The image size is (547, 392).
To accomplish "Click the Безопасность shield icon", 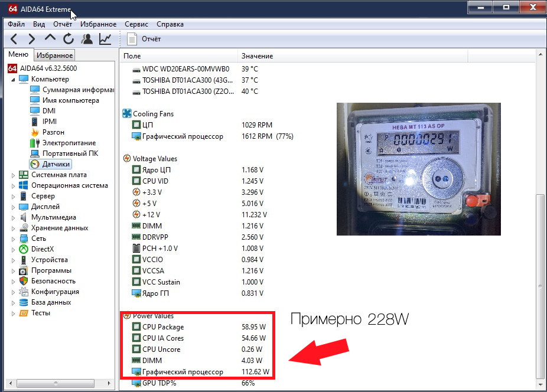I will pyautogui.click(x=24, y=281).
